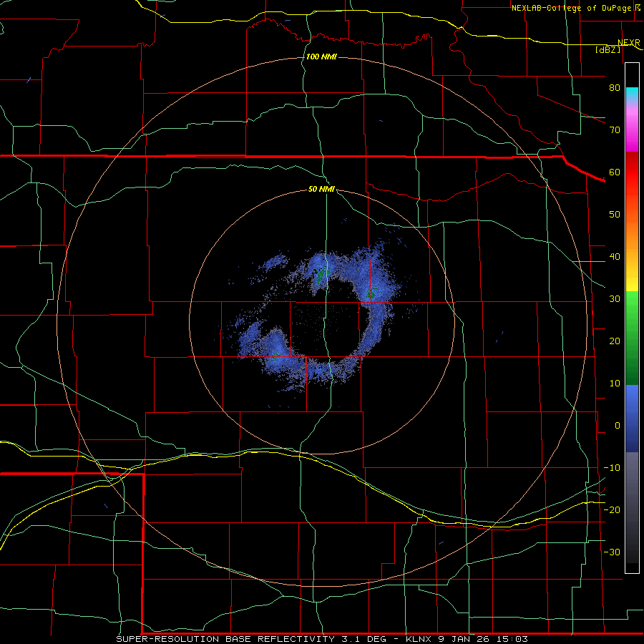The height and width of the screenshot is (644, 644).
Task: Click the '9 JAN 26 15:03' timestamp
Action: pyautogui.click(x=482, y=639)
